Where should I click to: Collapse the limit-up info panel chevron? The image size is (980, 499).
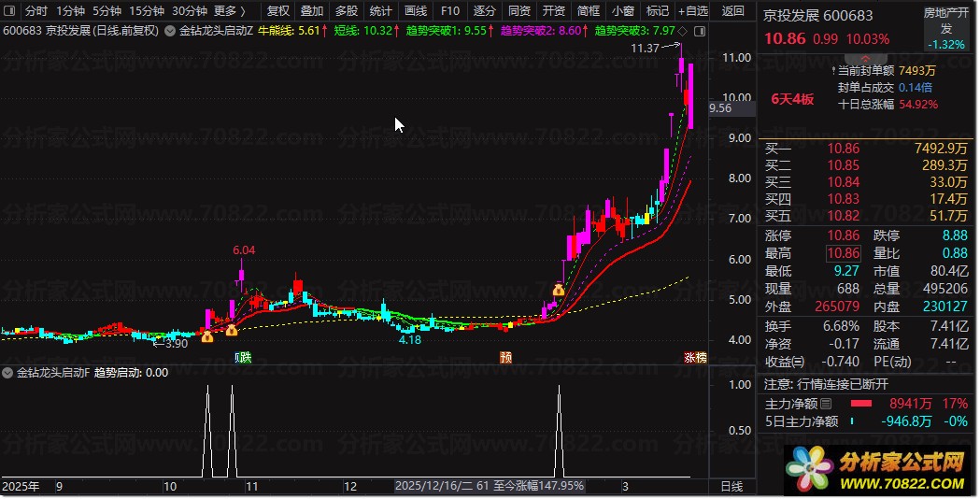[x=866, y=59]
